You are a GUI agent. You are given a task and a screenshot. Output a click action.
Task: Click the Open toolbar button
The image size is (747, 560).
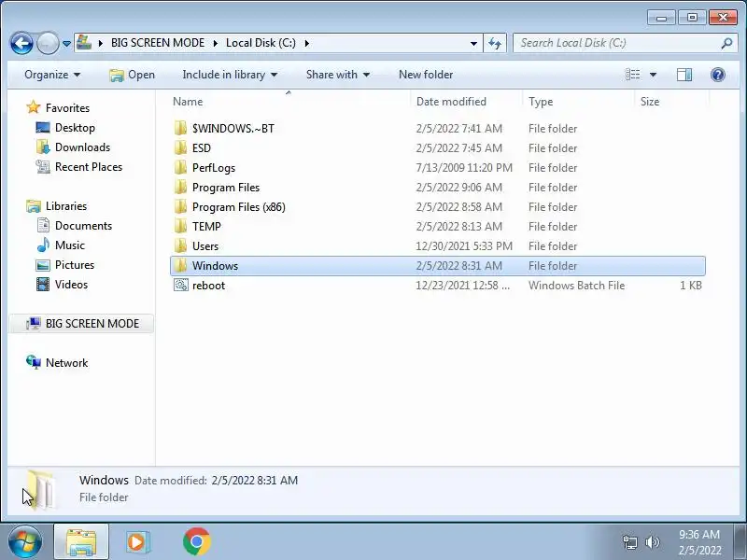pyautogui.click(x=132, y=75)
